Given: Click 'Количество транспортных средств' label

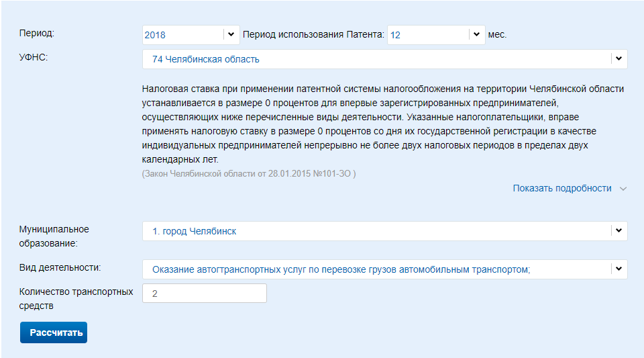Looking at the screenshot, I should pos(76,298).
